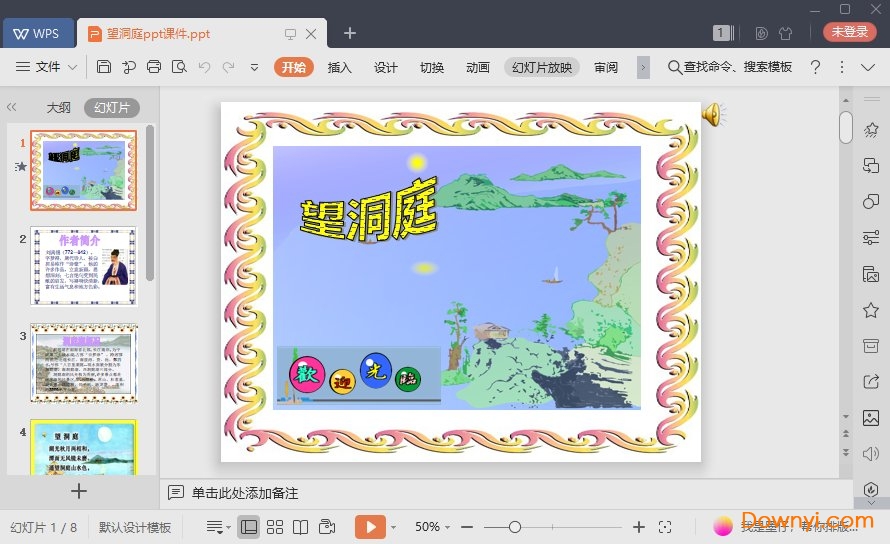Open the three-dot more options menu

point(842,67)
